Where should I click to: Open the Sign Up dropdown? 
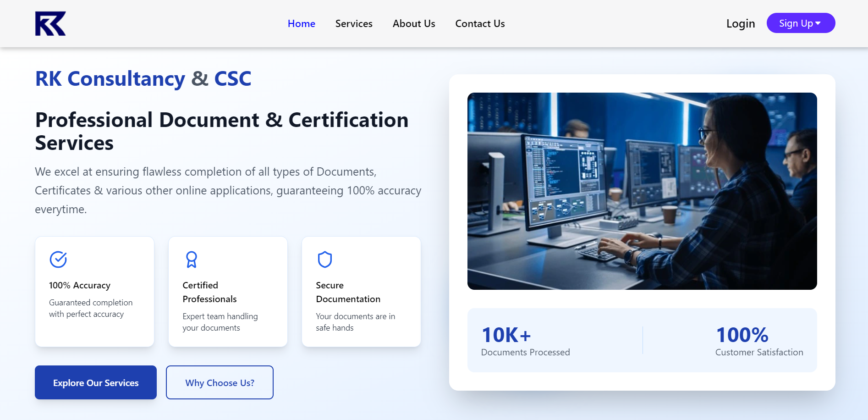(x=800, y=23)
